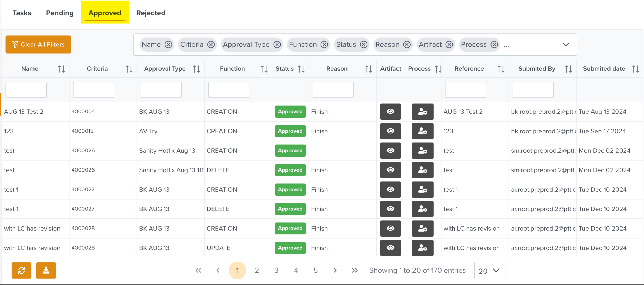Go to next page chevron
The height and width of the screenshot is (285, 644).
(x=335, y=270)
